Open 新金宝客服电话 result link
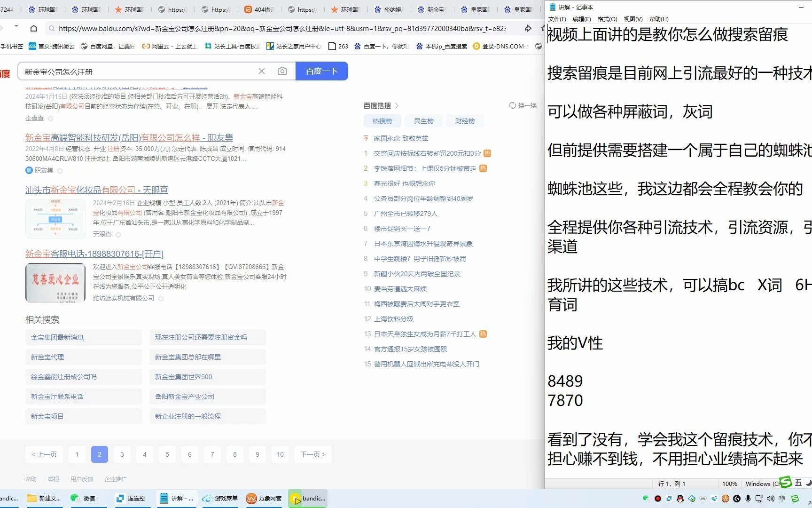 pyautogui.click(x=94, y=254)
